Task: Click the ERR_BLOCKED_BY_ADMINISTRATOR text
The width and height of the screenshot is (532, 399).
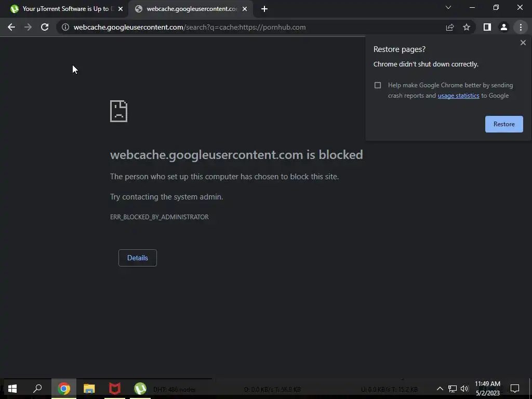Action: coord(159,217)
